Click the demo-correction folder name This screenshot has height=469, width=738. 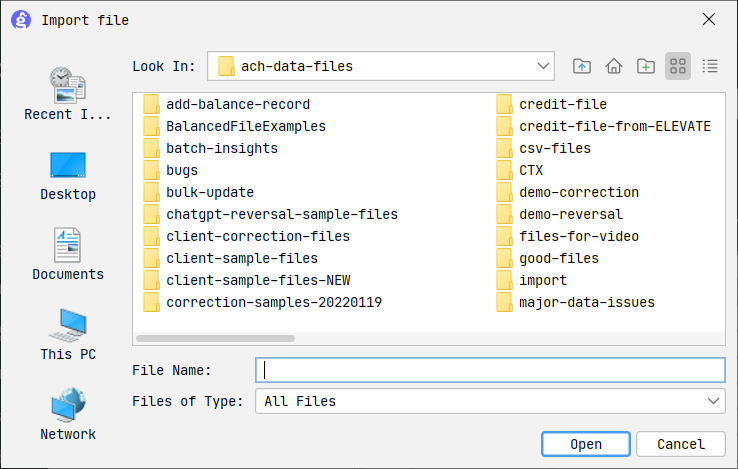click(x=579, y=192)
